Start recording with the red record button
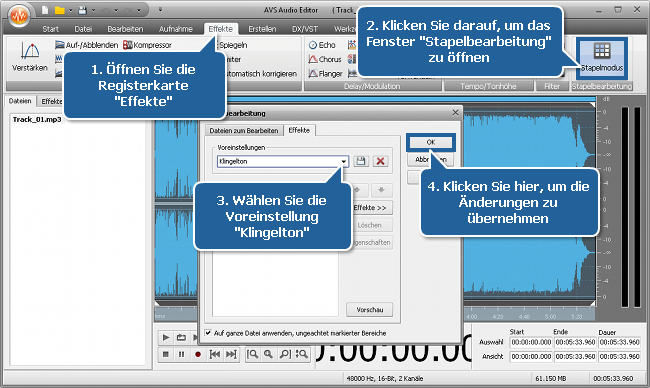 198,354
